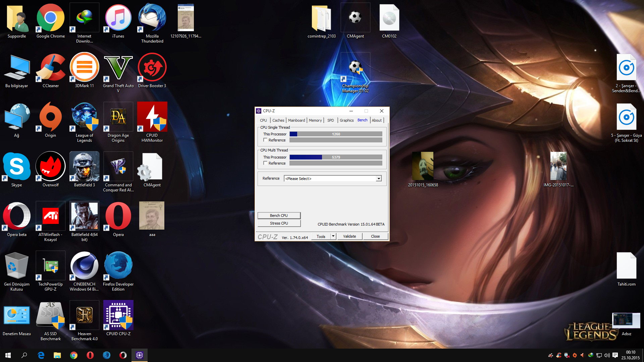Click the Close button in CPU-Z
Viewport: 644px width, 362px height.
pyautogui.click(x=375, y=236)
